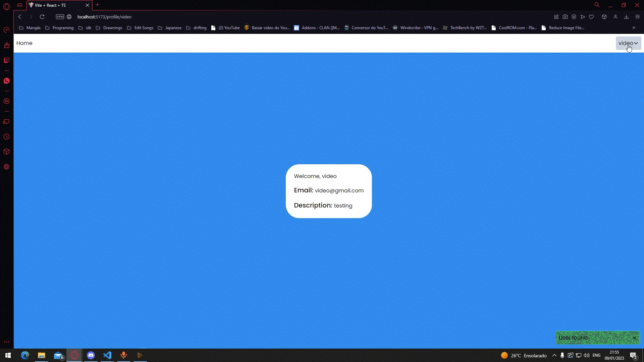The image size is (644, 362).
Task: Open WhatsApp in the Opera sidebar
Action: 6,81
